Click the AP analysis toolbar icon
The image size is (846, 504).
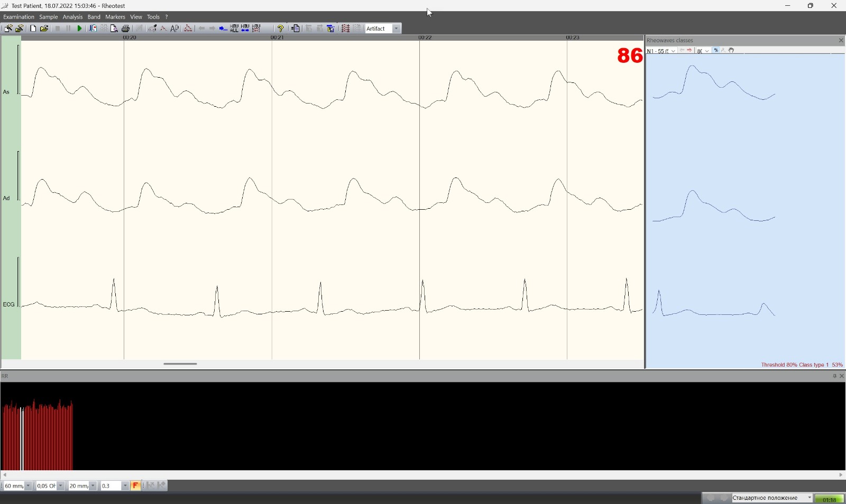(175, 29)
